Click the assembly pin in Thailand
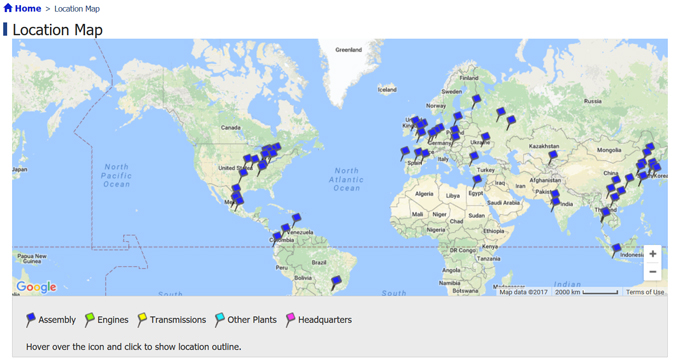This screenshot has width=674, height=362. click(605, 215)
